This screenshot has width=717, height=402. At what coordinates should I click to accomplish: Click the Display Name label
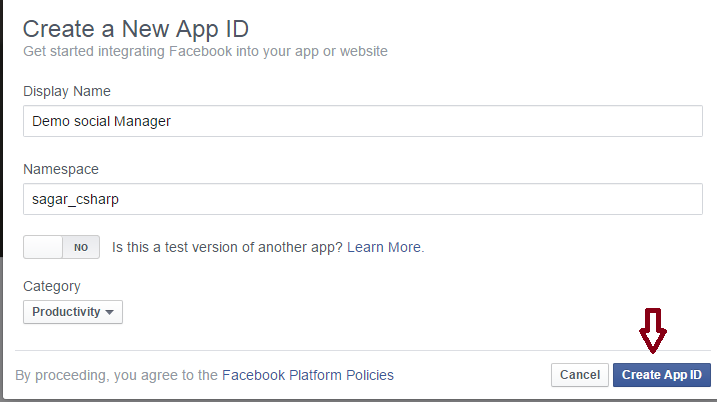pos(66,91)
